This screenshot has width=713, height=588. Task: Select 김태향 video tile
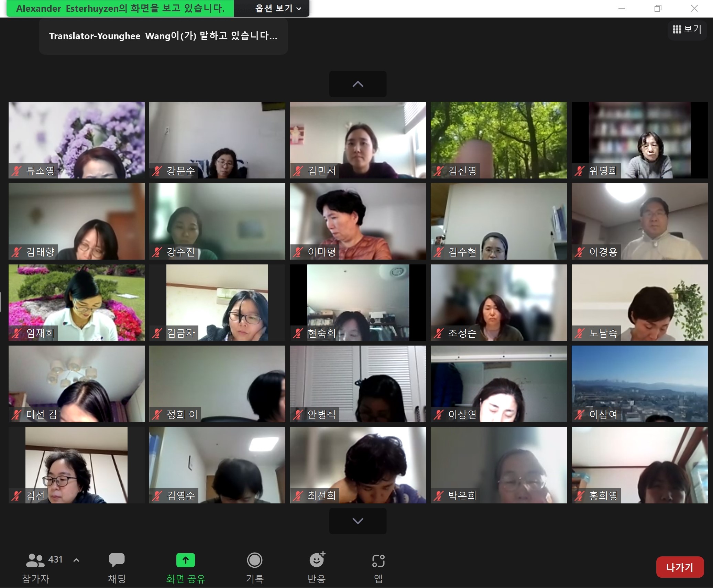(x=77, y=221)
